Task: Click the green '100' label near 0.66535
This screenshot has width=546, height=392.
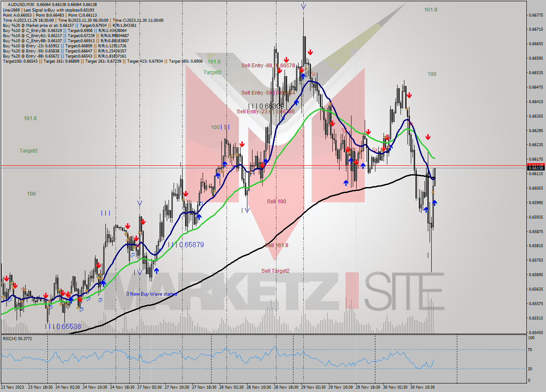Action: tap(432, 74)
